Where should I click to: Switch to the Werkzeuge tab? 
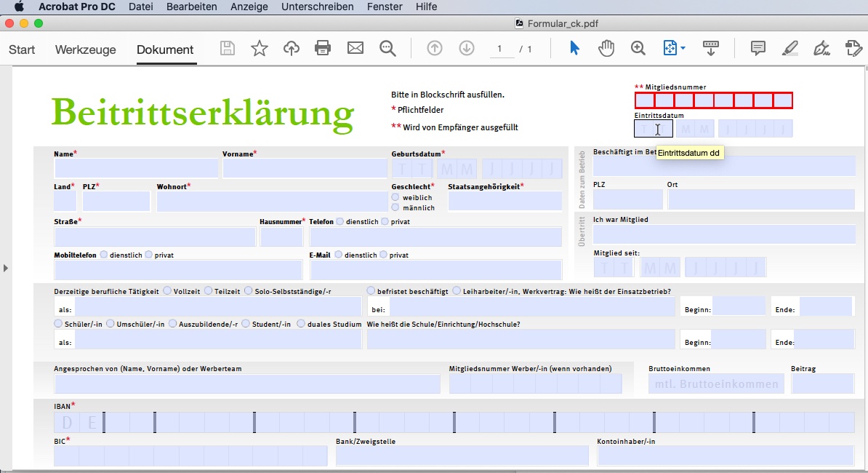85,49
